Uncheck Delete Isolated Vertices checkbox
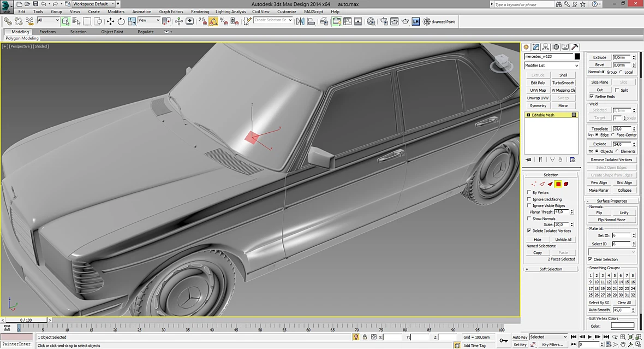644x349 pixels. 529,230
